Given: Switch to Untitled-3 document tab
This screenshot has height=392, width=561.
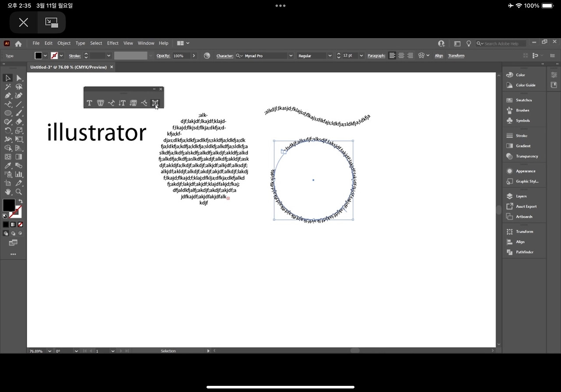Looking at the screenshot, I should tap(68, 67).
